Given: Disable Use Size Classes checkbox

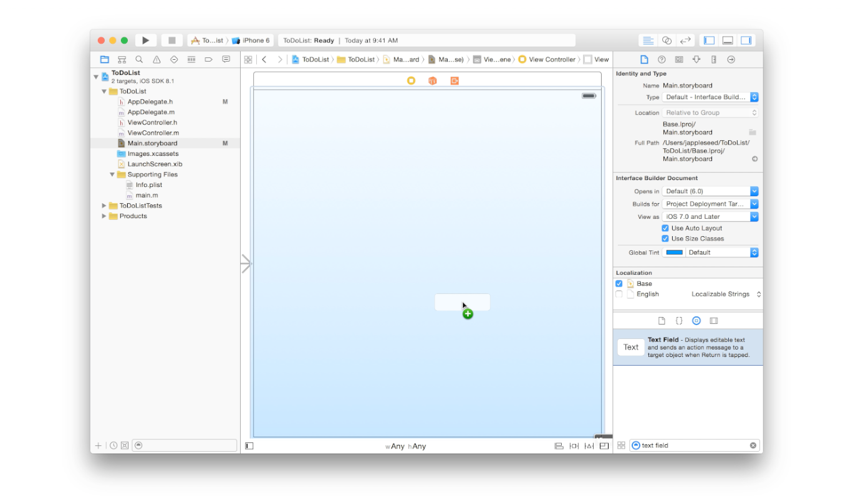Looking at the screenshot, I should tap(665, 239).
